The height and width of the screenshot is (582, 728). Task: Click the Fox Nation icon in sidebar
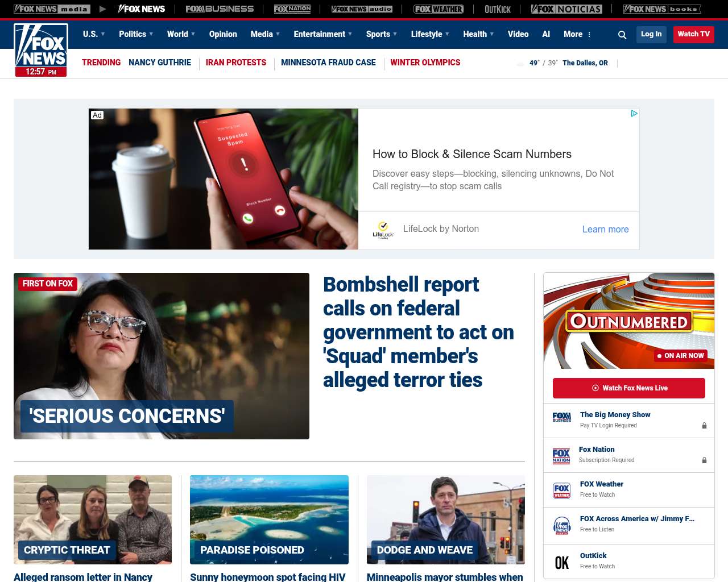pos(561,455)
